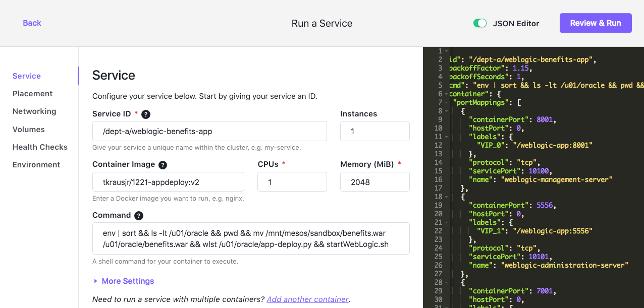The height and width of the screenshot is (308, 644).
Task: Click the "containerPort": 7001 line
Action: point(512,291)
